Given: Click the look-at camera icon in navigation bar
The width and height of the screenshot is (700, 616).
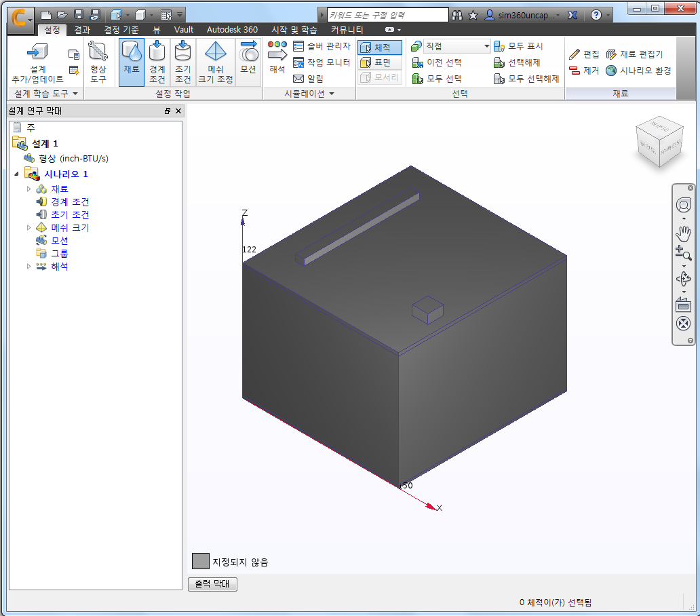Looking at the screenshot, I should 684,305.
